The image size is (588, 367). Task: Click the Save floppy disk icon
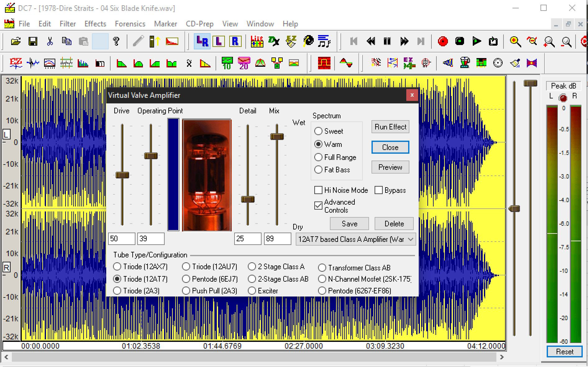point(33,41)
